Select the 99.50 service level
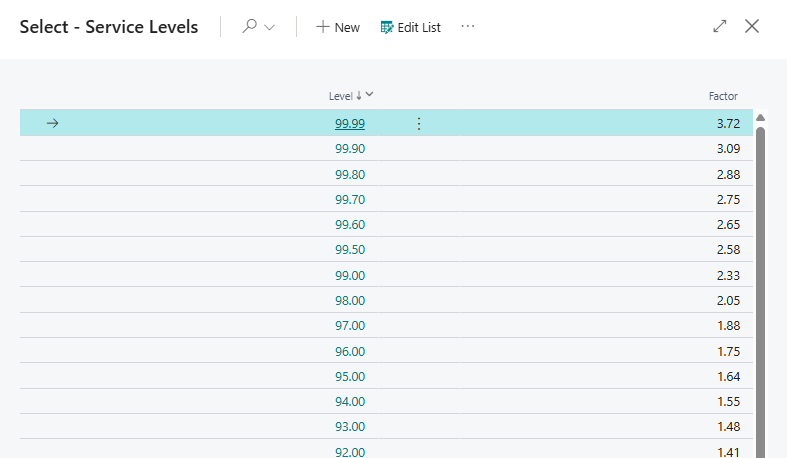787x458 pixels. tap(350, 249)
